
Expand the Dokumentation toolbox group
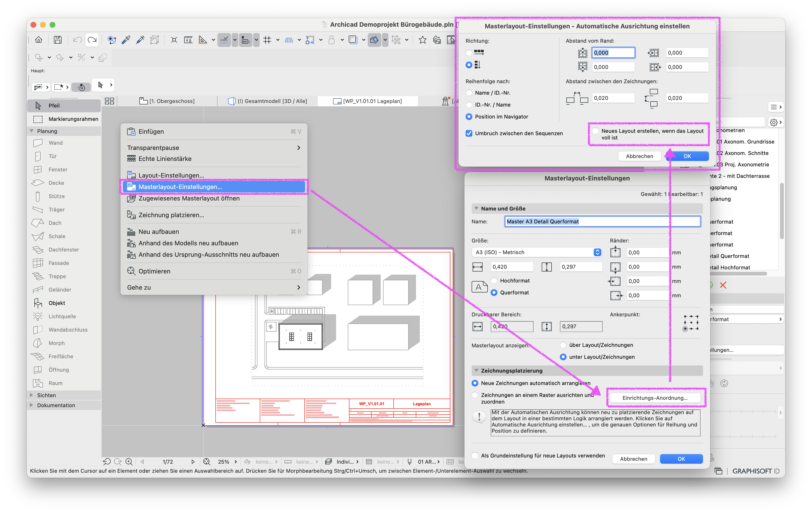pyautogui.click(x=31, y=405)
